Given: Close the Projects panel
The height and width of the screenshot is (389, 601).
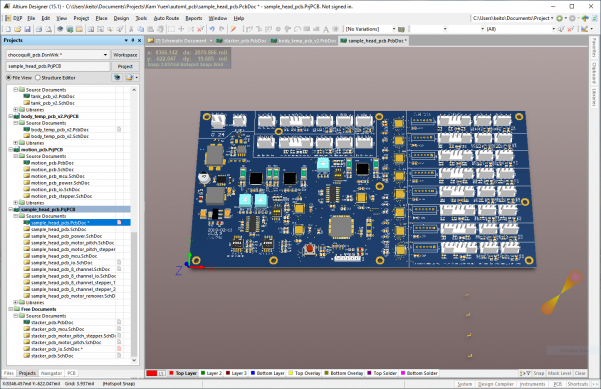Looking at the screenshot, I should (x=140, y=40).
